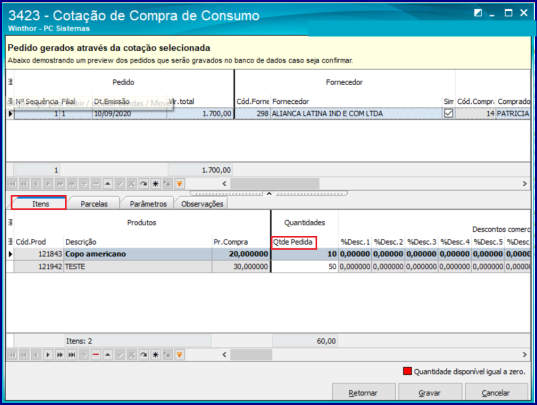Screen dimensions: 537x405
Task: Click the last record icon in the Pedido navigator
Action: pos(72,184)
